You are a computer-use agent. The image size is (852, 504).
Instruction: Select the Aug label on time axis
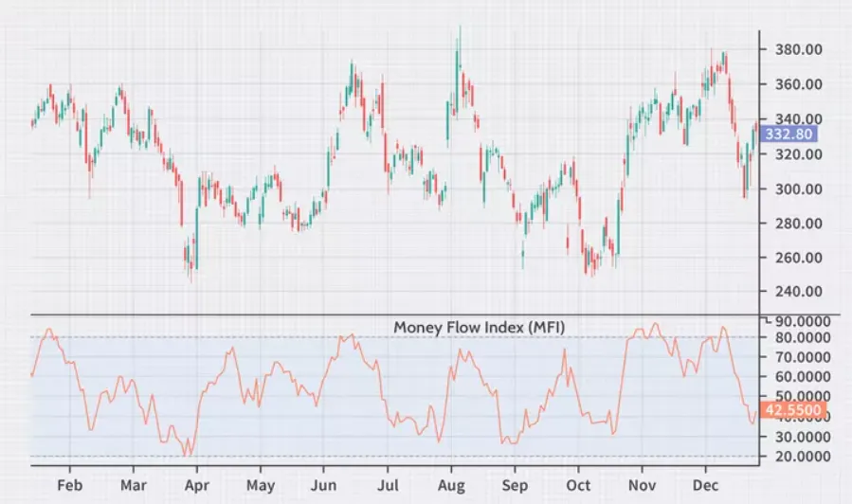pyautogui.click(x=451, y=485)
